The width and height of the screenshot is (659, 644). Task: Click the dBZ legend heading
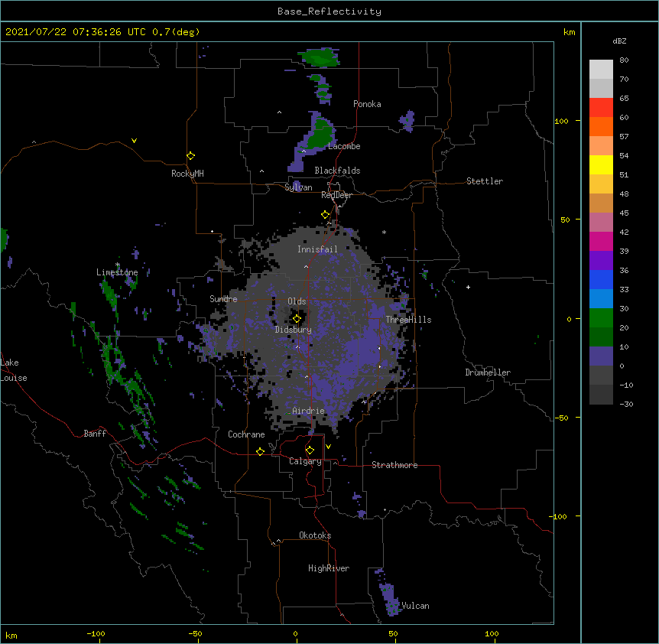[x=619, y=41]
